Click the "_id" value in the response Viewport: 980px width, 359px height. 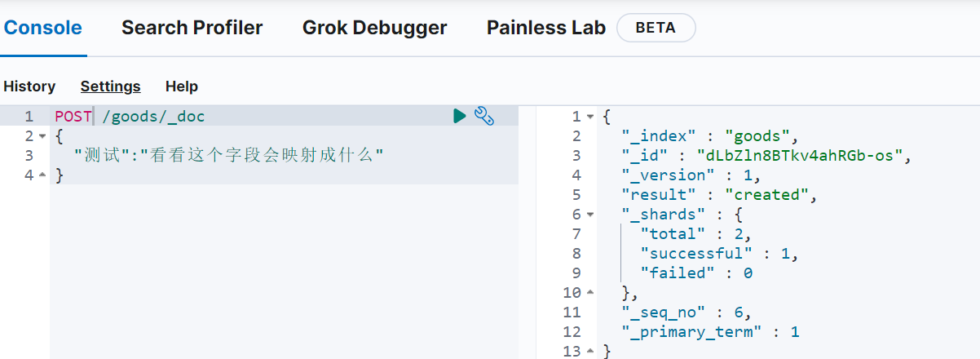click(802, 156)
